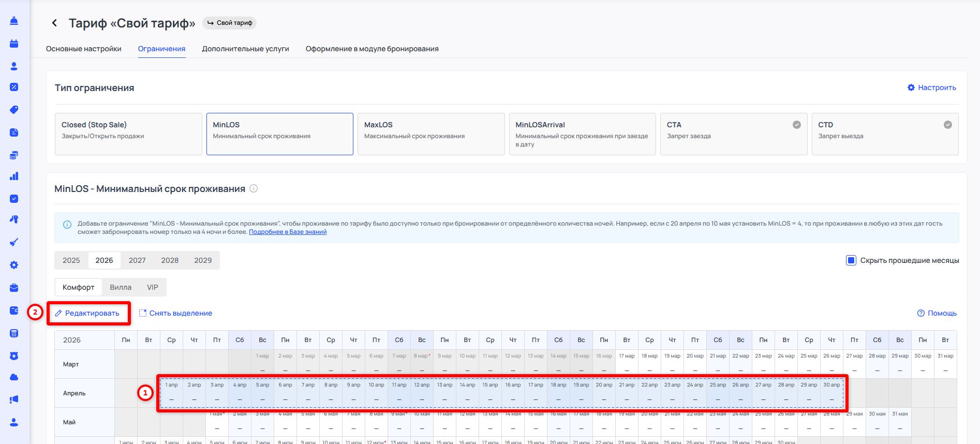Toggle the 'Скрыть прошедшие месяцы' checkbox

click(x=851, y=260)
